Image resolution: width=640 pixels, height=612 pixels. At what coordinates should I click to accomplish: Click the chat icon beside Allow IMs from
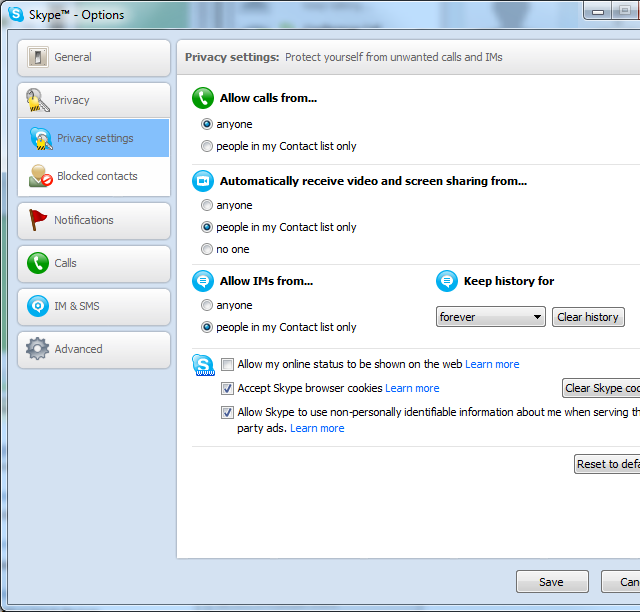203,281
